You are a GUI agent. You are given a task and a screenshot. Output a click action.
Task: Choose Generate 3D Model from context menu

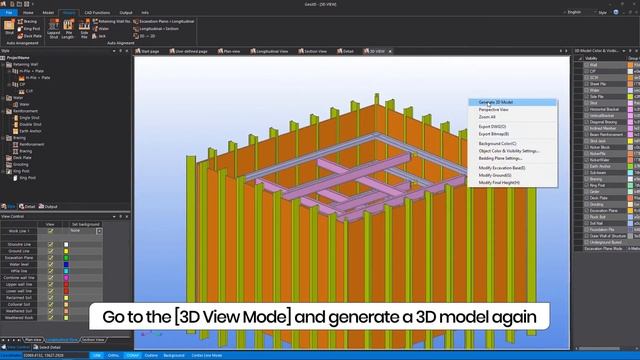pyautogui.click(x=512, y=102)
